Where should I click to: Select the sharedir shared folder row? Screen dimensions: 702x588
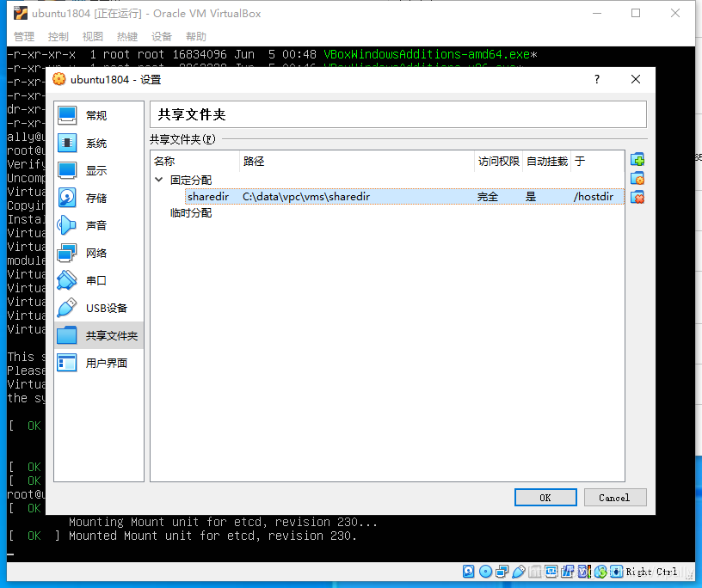pyautogui.click(x=404, y=197)
